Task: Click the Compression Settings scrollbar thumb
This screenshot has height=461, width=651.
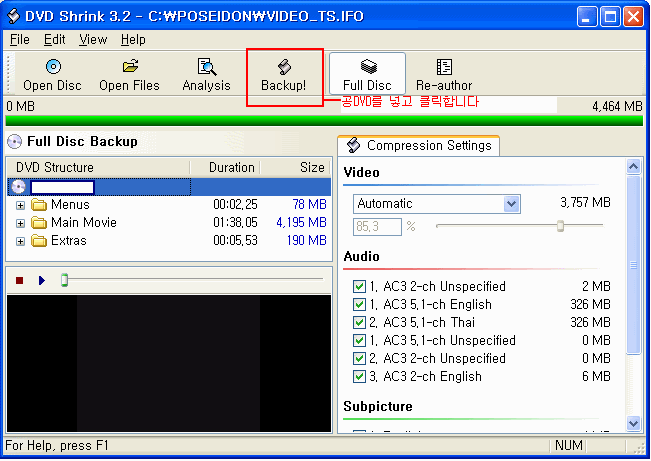Action: (633, 265)
